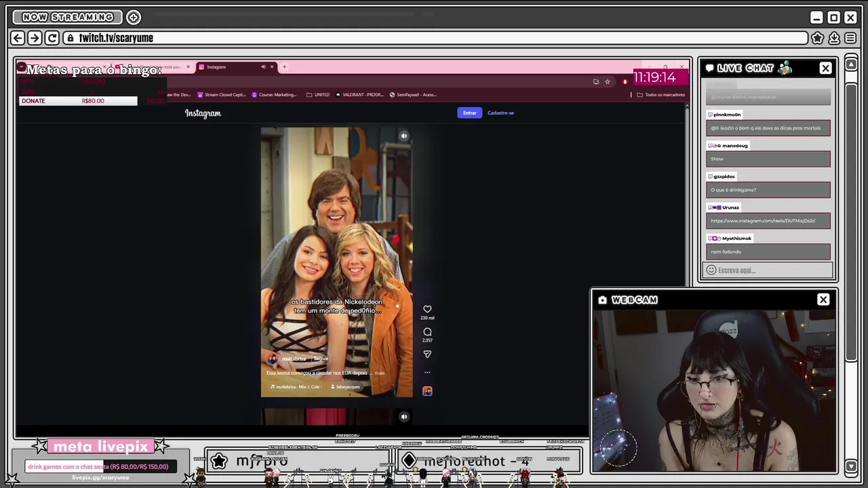This screenshot has height=488, width=868.
Task: Click the 'Escreva aqui...' chat input
Action: [768, 270]
